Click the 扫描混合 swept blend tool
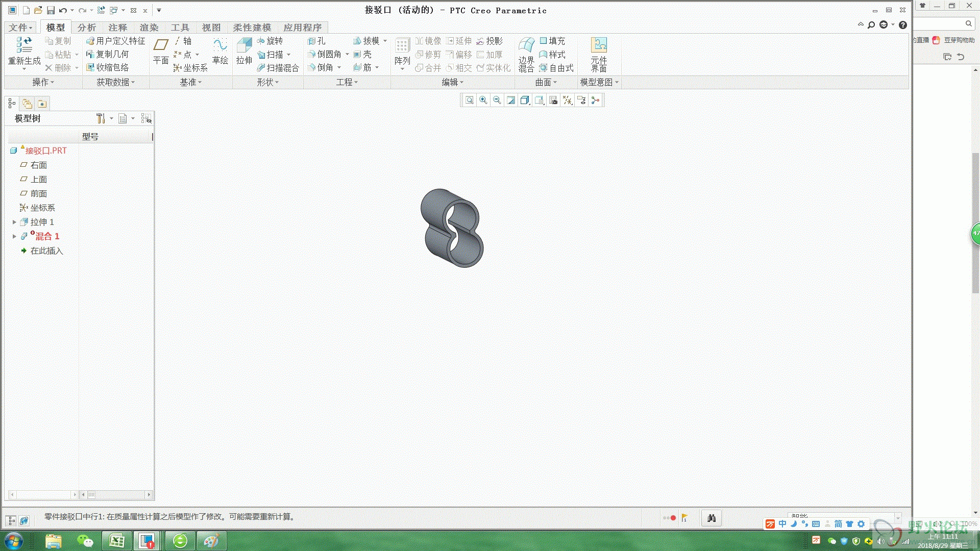Image resolution: width=980 pixels, height=551 pixels. coord(278,68)
